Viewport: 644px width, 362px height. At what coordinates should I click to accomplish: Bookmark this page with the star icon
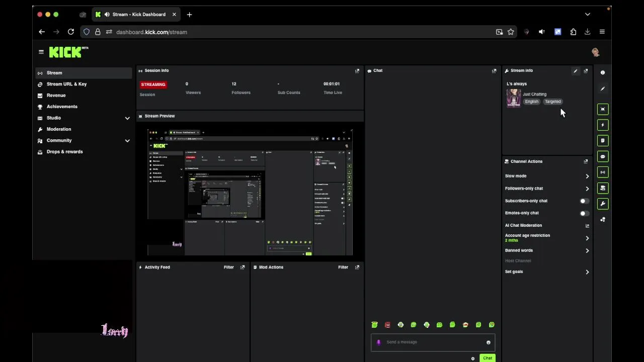coord(511,32)
